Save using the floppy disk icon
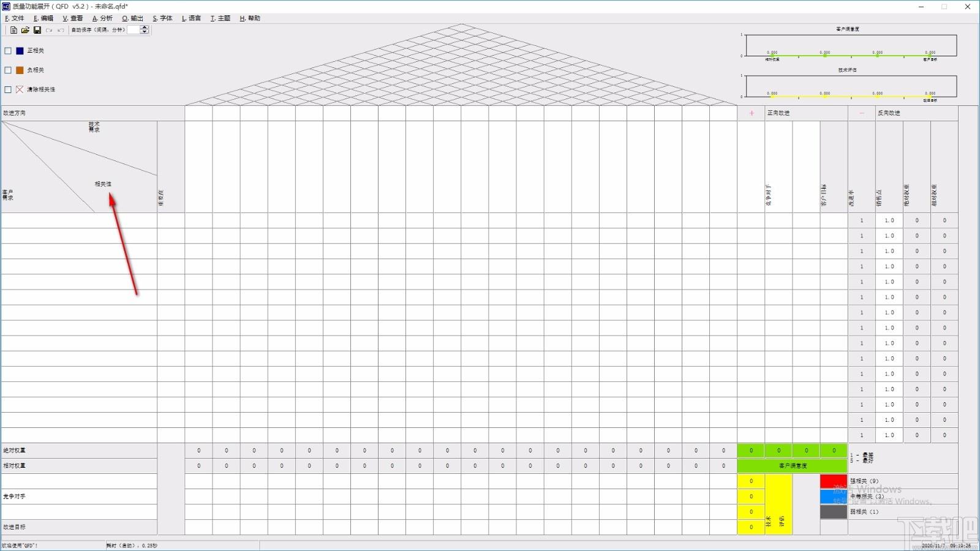This screenshot has width=980, height=551. [x=37, y=30]
